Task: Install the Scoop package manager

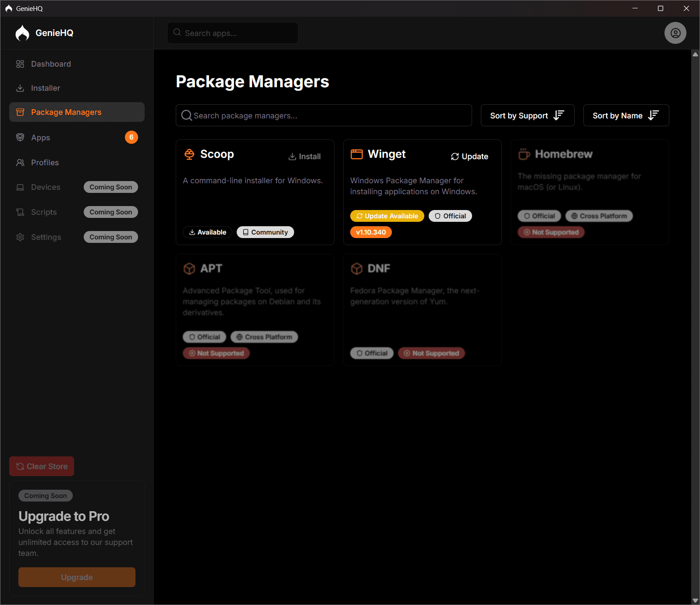Action: (x=305, y=157)
